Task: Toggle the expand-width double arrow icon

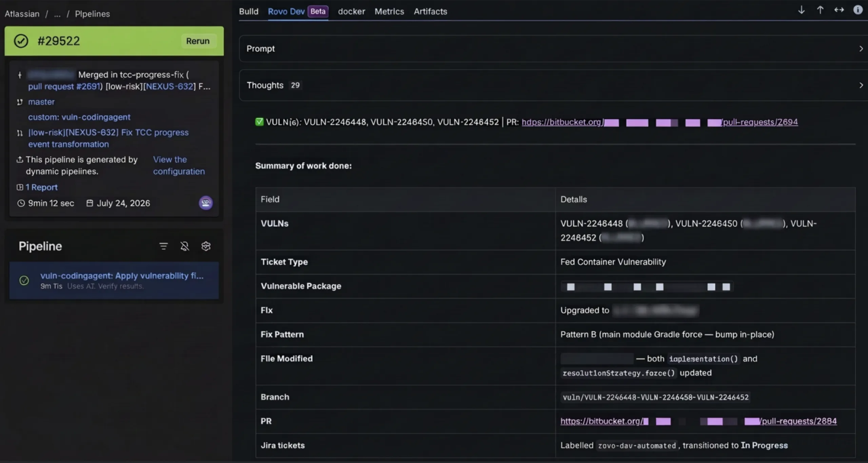Action: pyautogui.click(x=839, y=10)
